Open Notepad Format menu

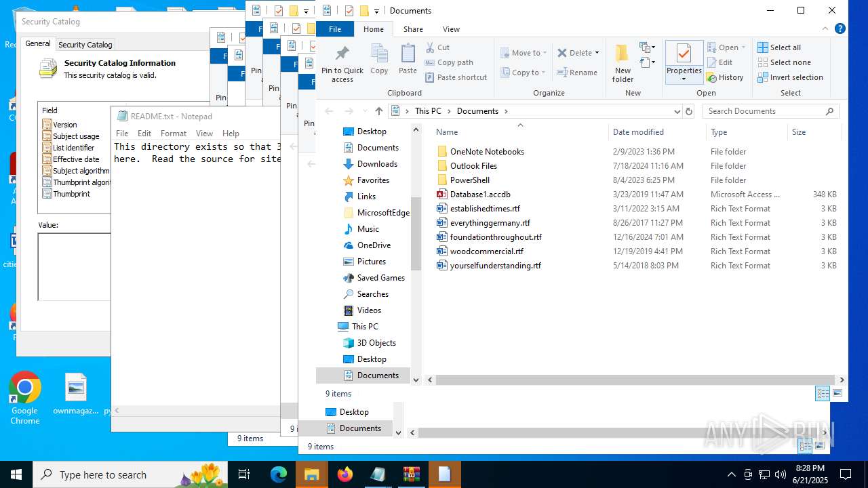pos(174,134)
